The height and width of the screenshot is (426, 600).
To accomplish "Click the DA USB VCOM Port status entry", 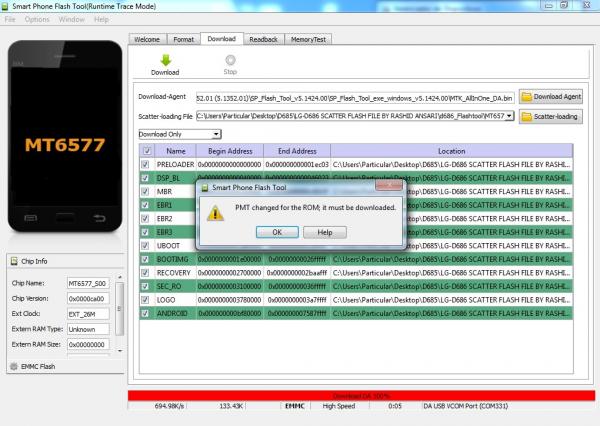I will [465, 406].
